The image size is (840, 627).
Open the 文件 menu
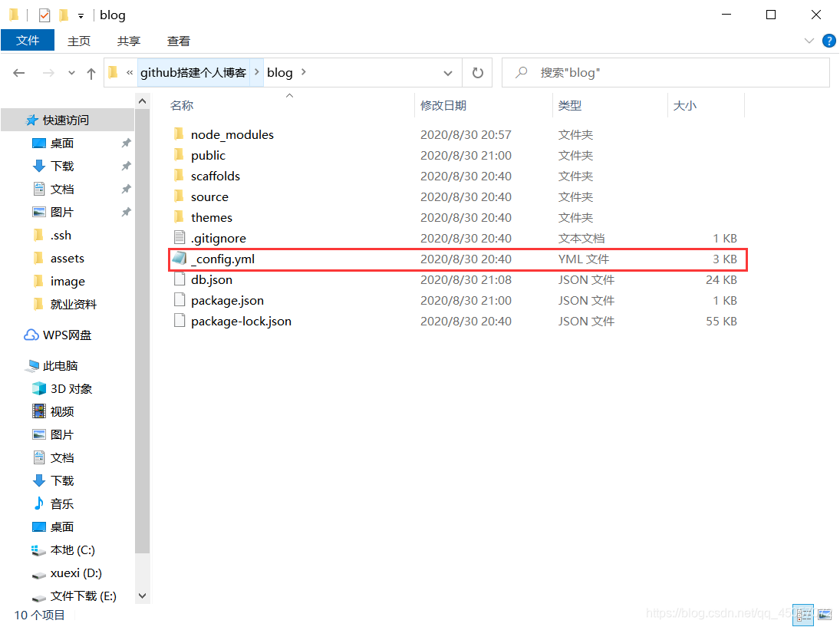pyautogui.click(x=28, y=41)
